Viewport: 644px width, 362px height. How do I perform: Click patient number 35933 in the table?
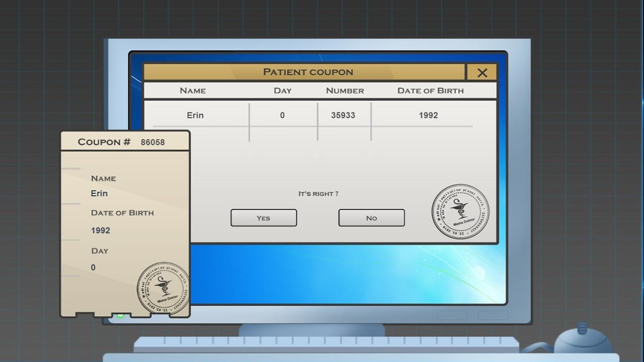[x=343, y=115]
